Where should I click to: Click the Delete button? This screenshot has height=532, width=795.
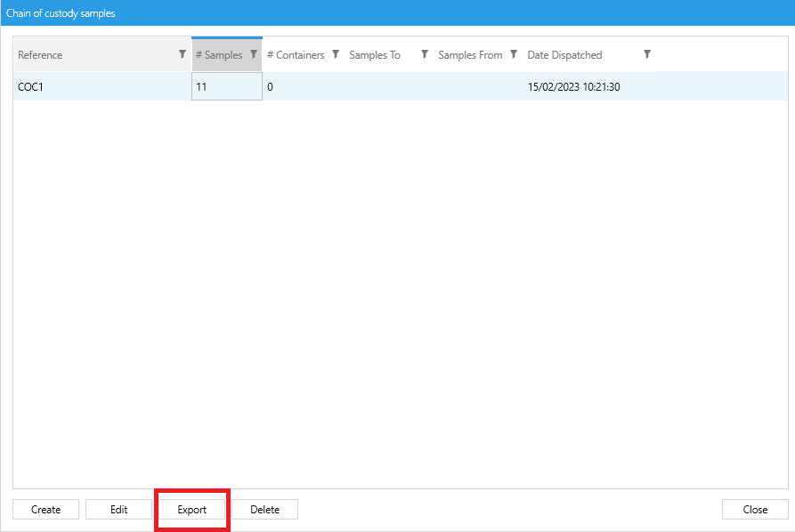tap(264, 509)
